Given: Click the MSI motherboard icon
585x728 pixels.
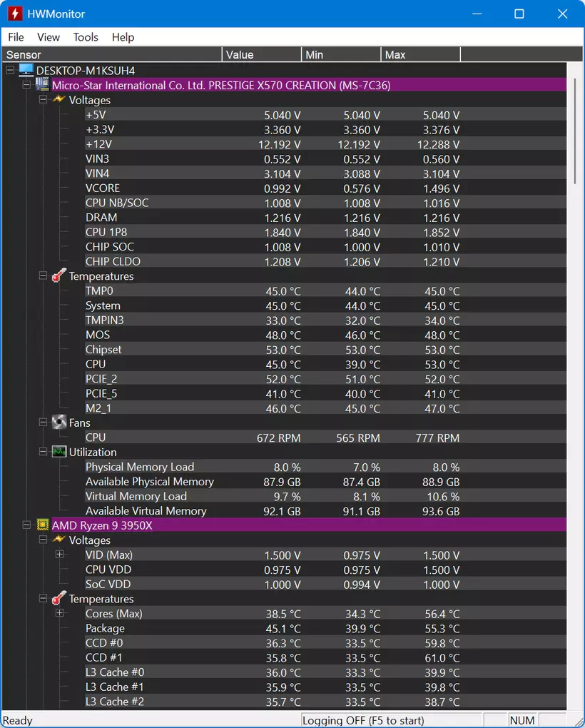Looking at the screenshot, I should pos(42,84).
